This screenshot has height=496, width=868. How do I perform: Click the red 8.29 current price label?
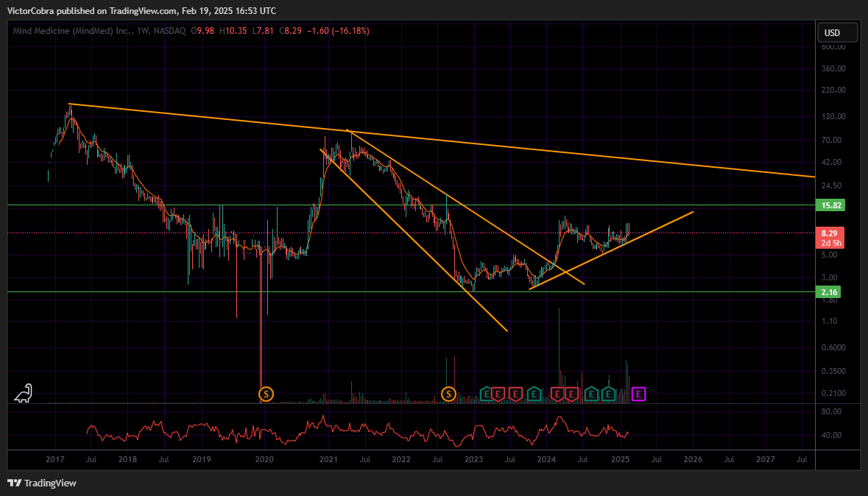829,233
